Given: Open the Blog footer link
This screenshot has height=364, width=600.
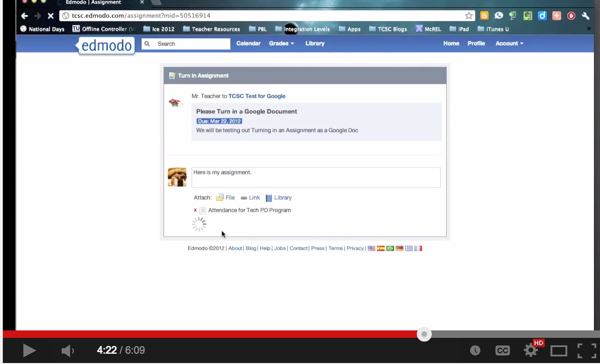Looking at the screenshot, I should [251, 248].
